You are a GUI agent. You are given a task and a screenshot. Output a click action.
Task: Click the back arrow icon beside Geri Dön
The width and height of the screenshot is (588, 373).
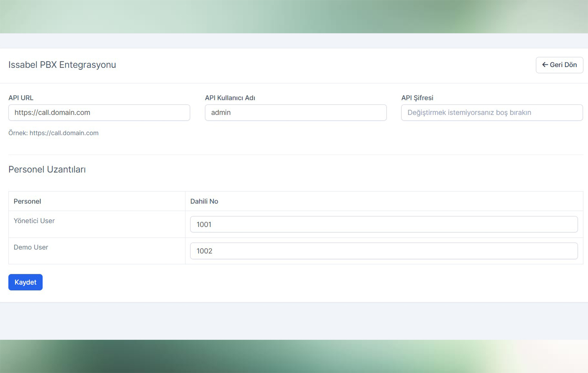pos(545,65)
